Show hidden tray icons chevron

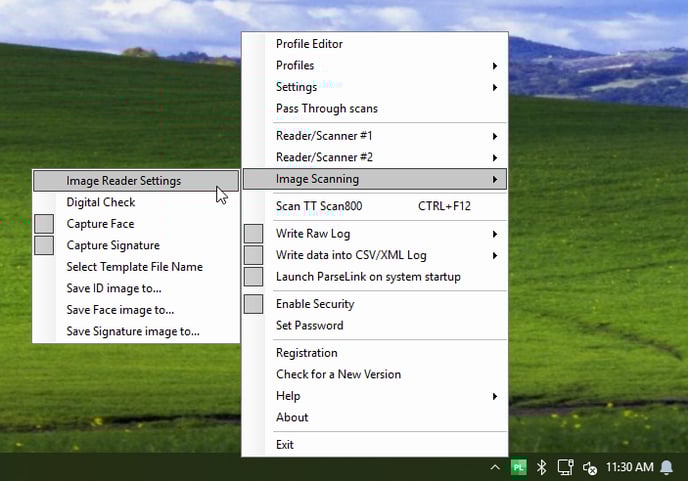coord(495,467)
